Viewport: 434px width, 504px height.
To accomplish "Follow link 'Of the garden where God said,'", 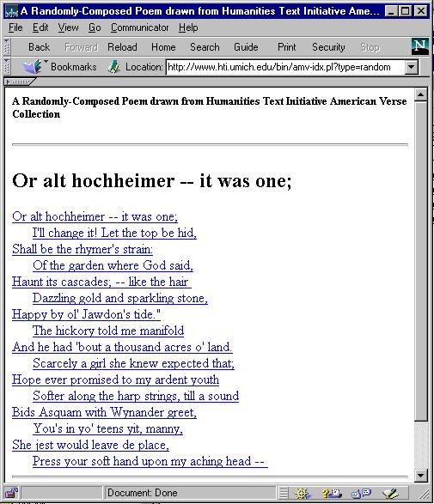I will pos(113,265).
